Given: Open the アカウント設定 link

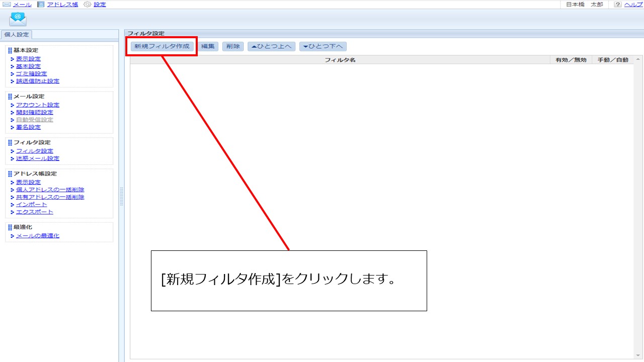Looking at the screenshot, I should tap(38, 105).
